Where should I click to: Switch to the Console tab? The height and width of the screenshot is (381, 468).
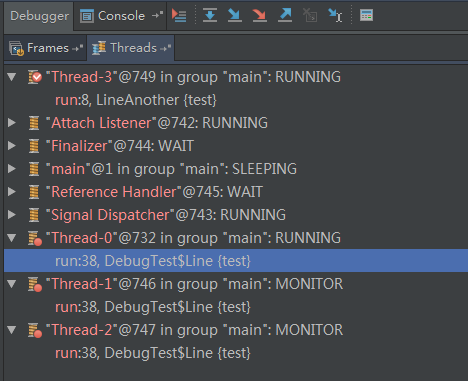pyautogui.click(x=121, y=16)
